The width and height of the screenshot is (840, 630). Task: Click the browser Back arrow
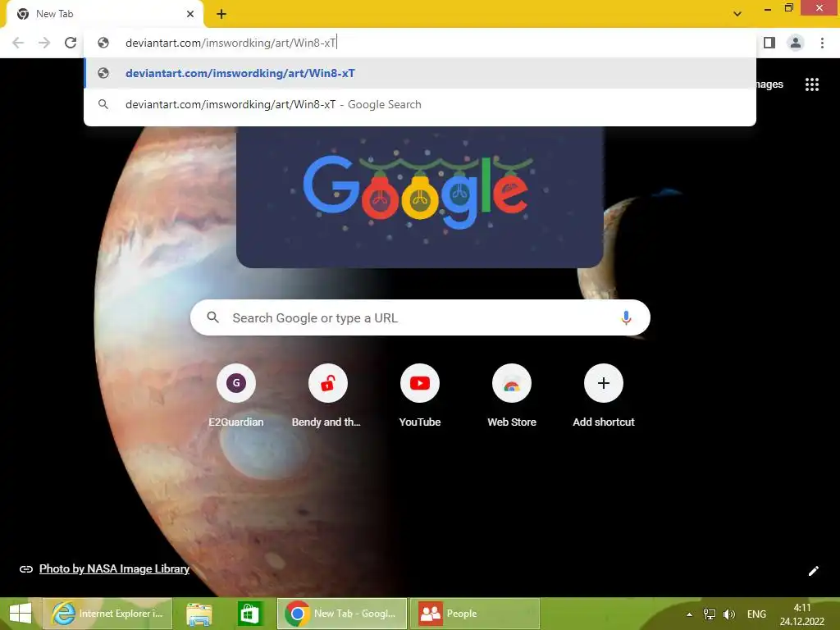(x=18, y=43)
